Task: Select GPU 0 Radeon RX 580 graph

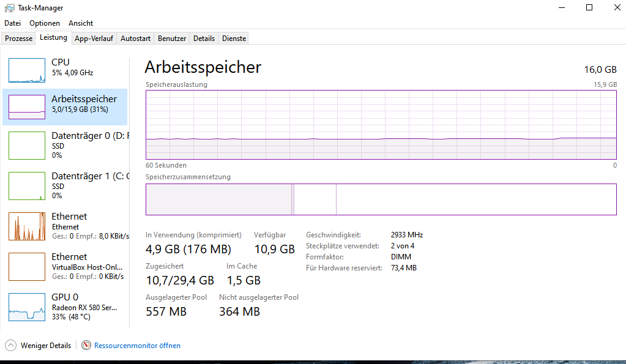Action: [x=27, y=307]
